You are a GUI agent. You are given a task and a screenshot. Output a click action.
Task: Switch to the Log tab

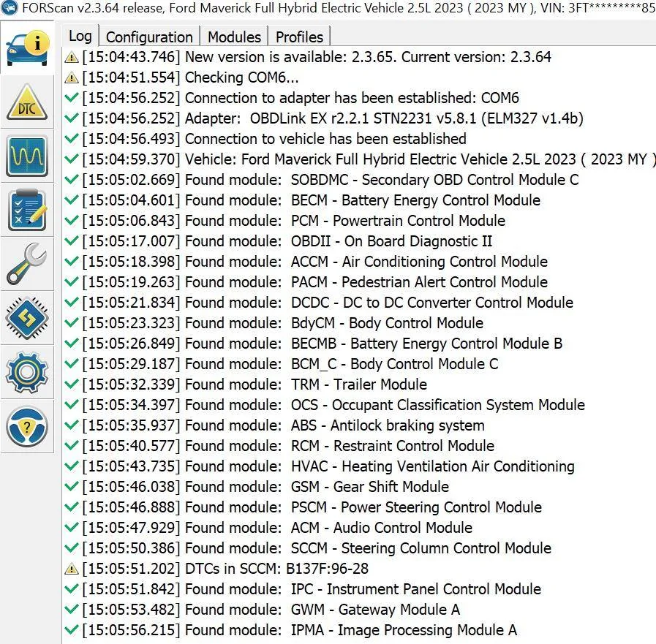tap(80, 36)
